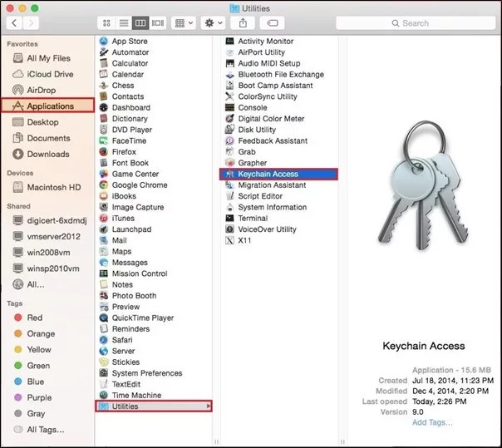Viewport: 502px width, 448px height.
Task: Click the Search field
Action: pos(416,23)
